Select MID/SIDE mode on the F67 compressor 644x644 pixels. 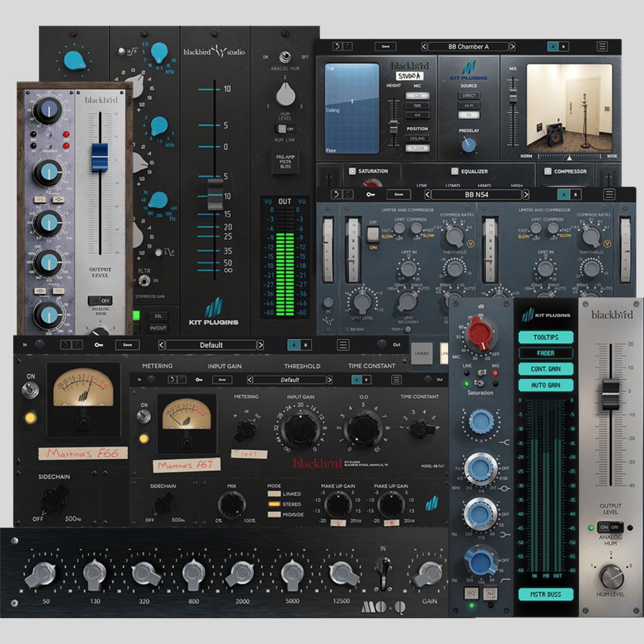275,515
